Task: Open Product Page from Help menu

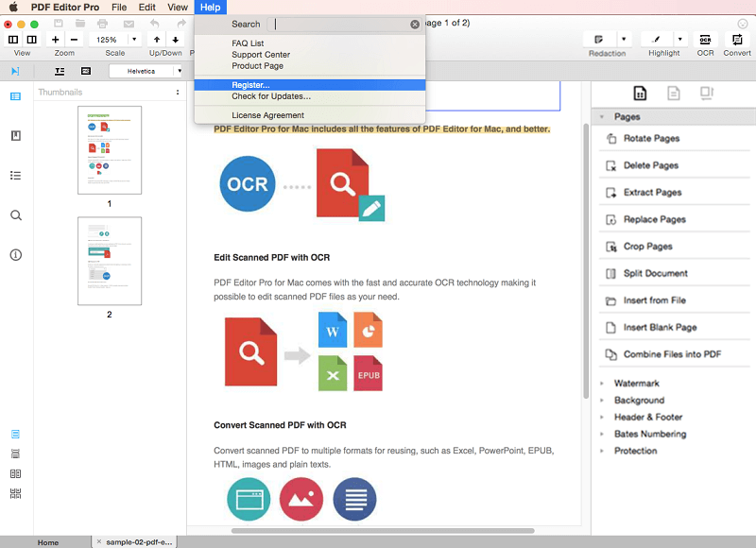Action: click(x=310, y=66)
